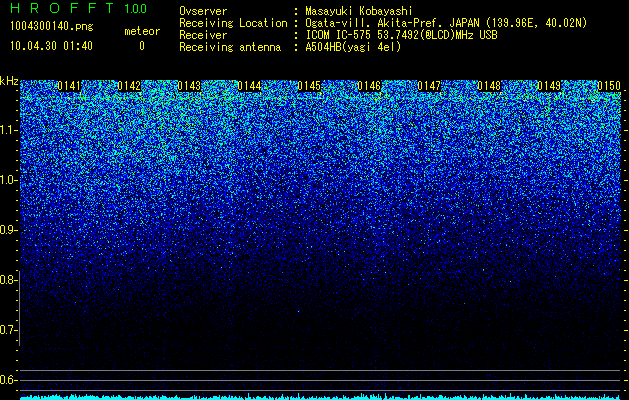Click frequency axis label 0.7
This screenshot has width=629, height=400.
tap(8, 330)
